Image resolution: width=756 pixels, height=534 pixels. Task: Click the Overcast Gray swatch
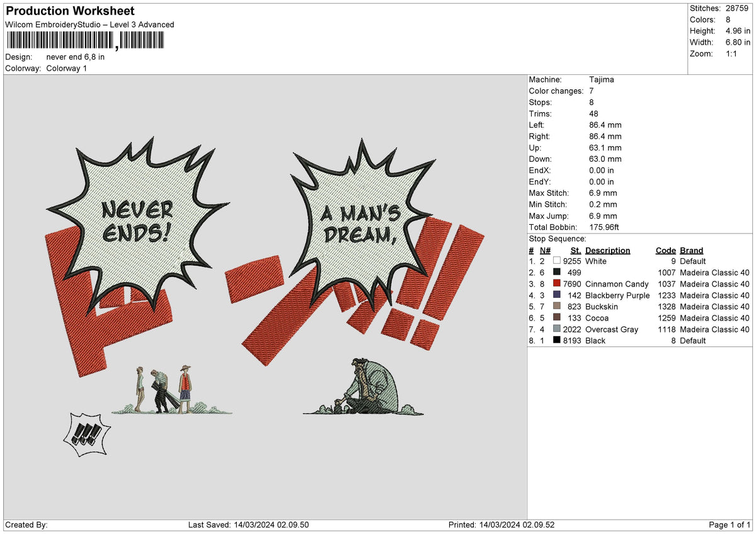[557, 329]
